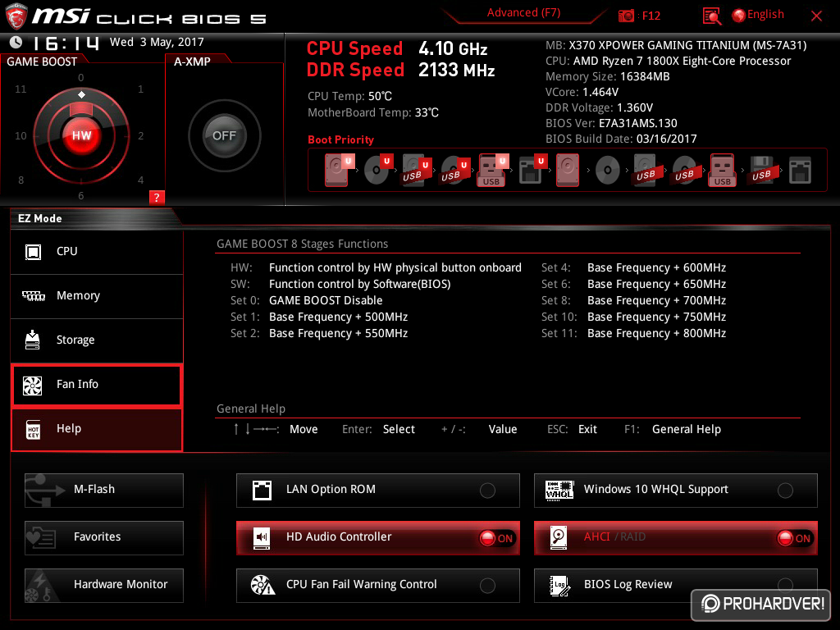The height and width of the screenshot is (630, 840).
Task: Click the Set 11 Base Frequency + 800MHz line
Action: coord(634,333)
